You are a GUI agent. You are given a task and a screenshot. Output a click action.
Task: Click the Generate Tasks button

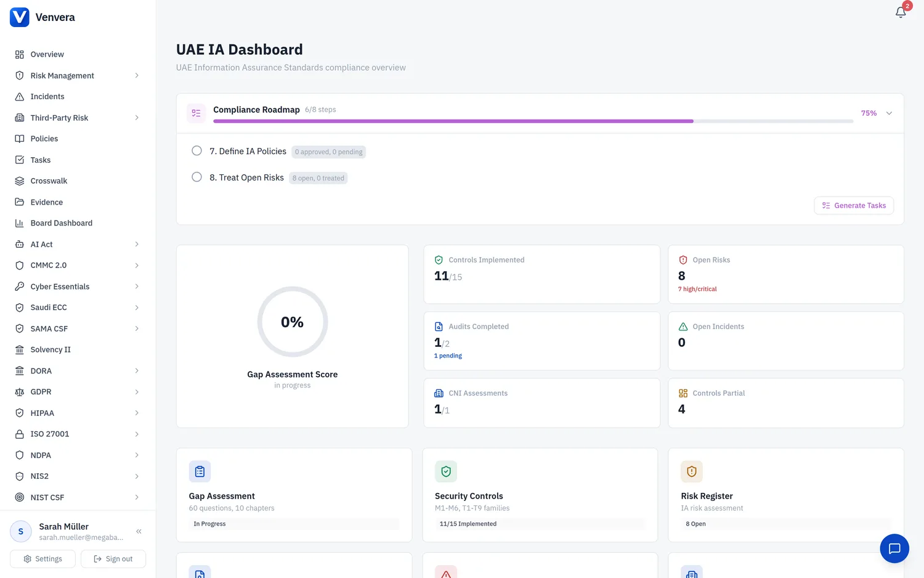(854, 206)
